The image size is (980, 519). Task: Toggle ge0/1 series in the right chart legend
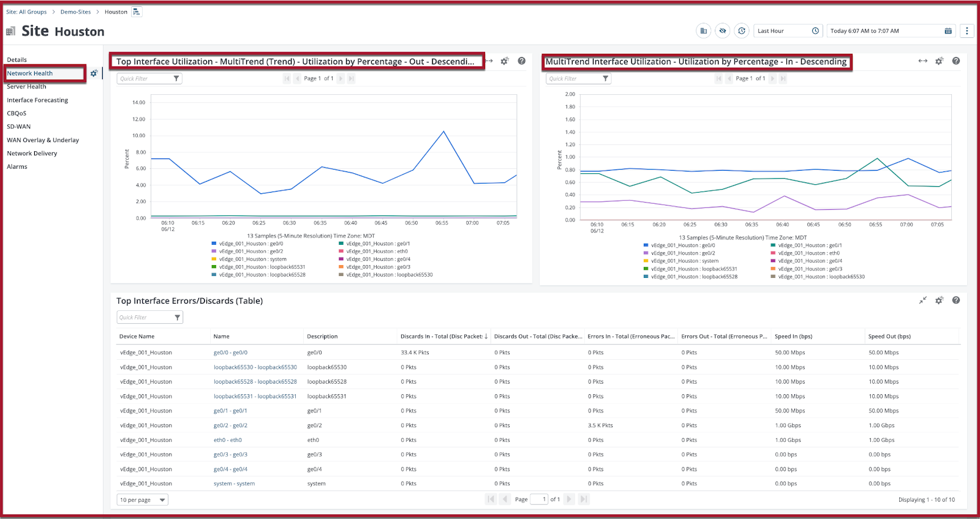point(806,245)
